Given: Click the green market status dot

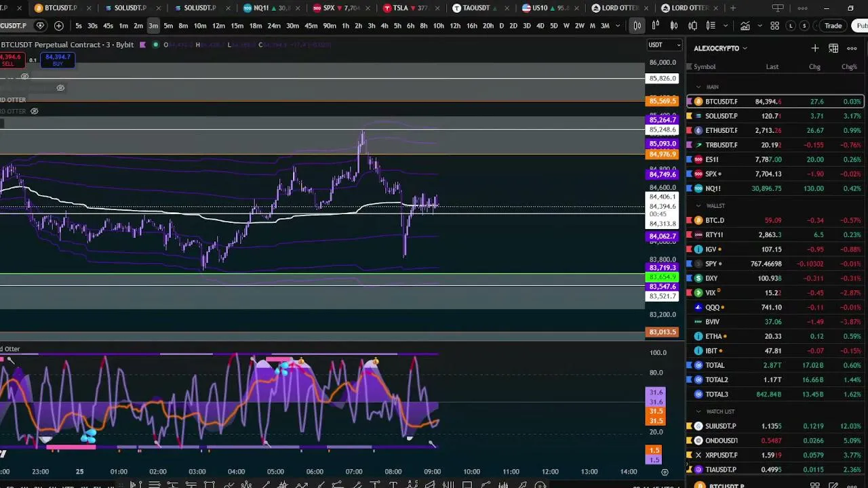Looking at the screenshot, I should click(156, 45).
